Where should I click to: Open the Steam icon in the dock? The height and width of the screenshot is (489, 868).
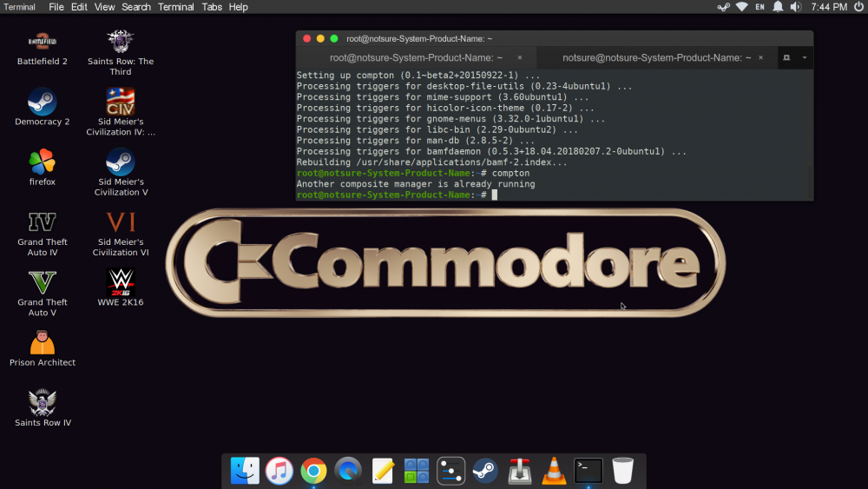point(485,471)
